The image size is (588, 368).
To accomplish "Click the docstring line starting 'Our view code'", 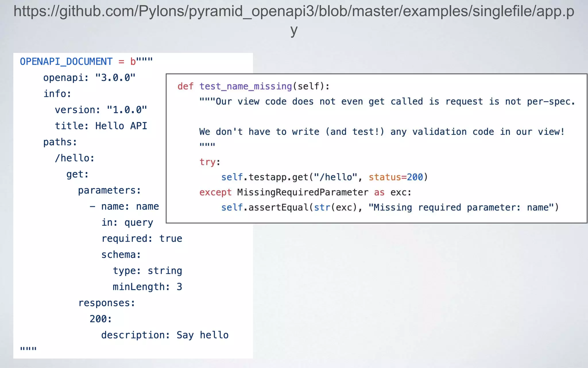I will pyautogui.click(x=387, y=101).
